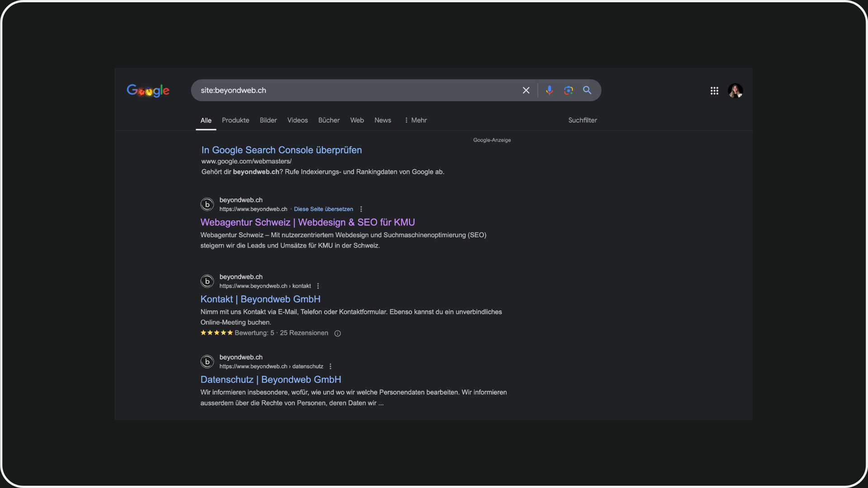868x488 pixels.
Task: Submit search with the magnifier icon
Action: click(x=587, y=90)
